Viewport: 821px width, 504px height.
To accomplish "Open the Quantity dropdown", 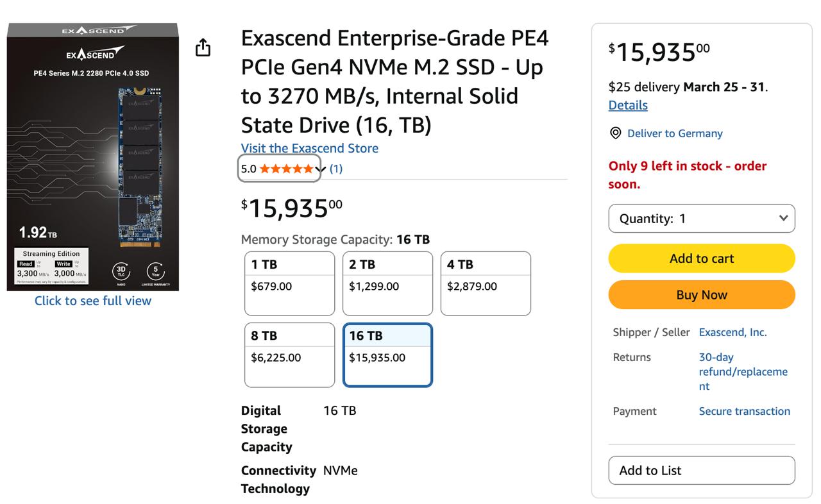I will 701,218.
